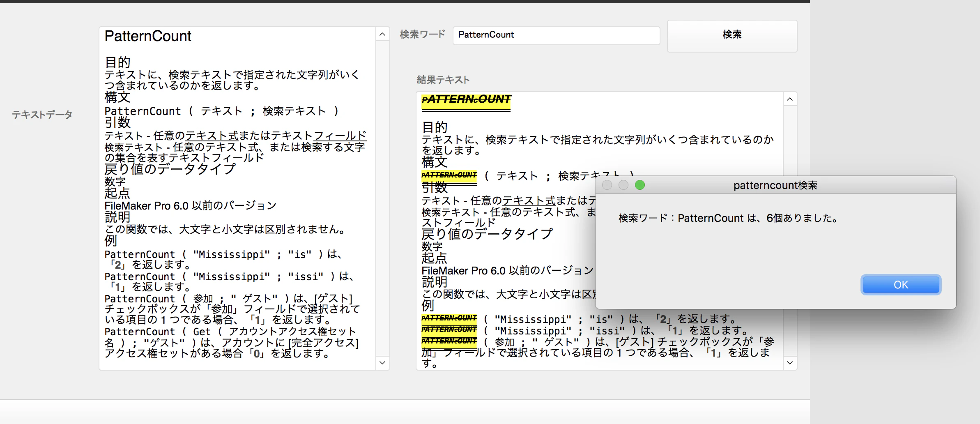Click the result text scroll up arrow
This screenshot has height=424, width=980.
pos(790,99)
